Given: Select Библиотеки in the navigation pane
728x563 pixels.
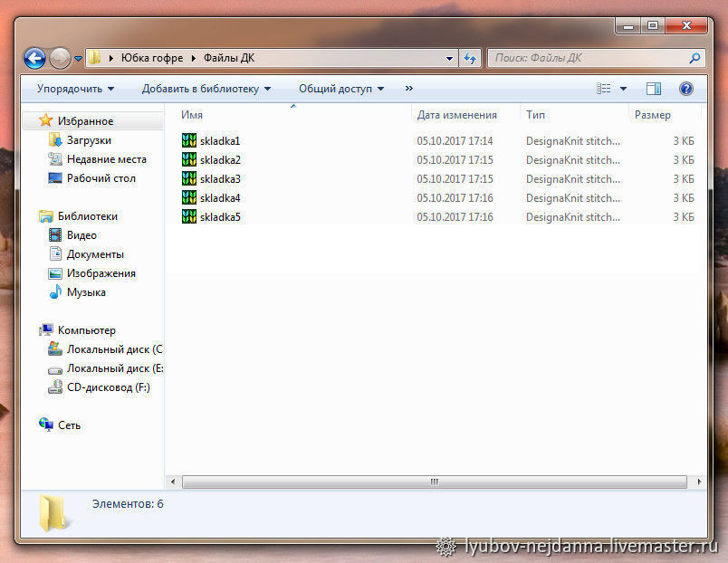Looking at the screenshot, I should (x=87, y=216).
